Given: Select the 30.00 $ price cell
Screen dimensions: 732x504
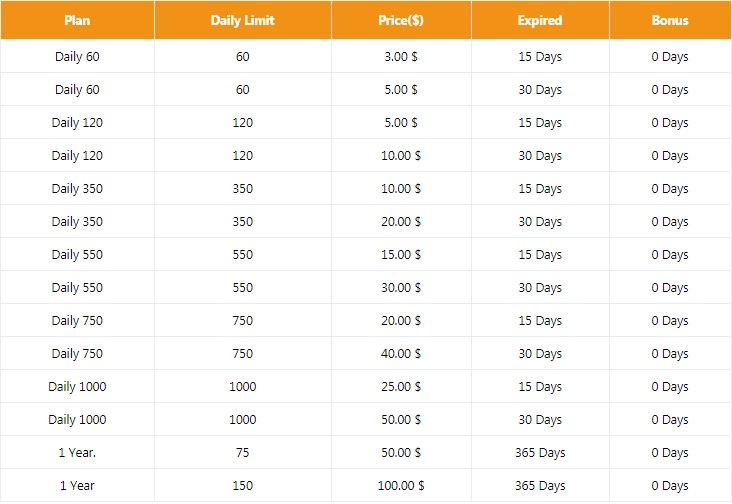Looking at the screenshot, I should pyautogui.click(x=401, y=288).
